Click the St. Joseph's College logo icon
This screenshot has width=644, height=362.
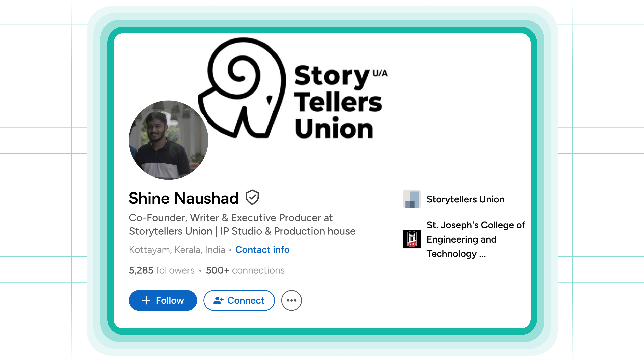tap(412, 239)
